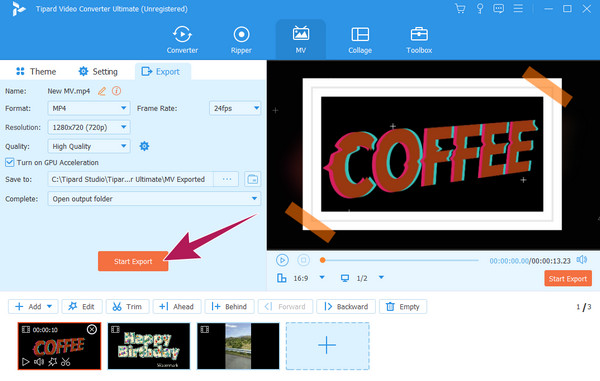
Task: Expand the High Quality dropdown
Action: click(89, 146)
